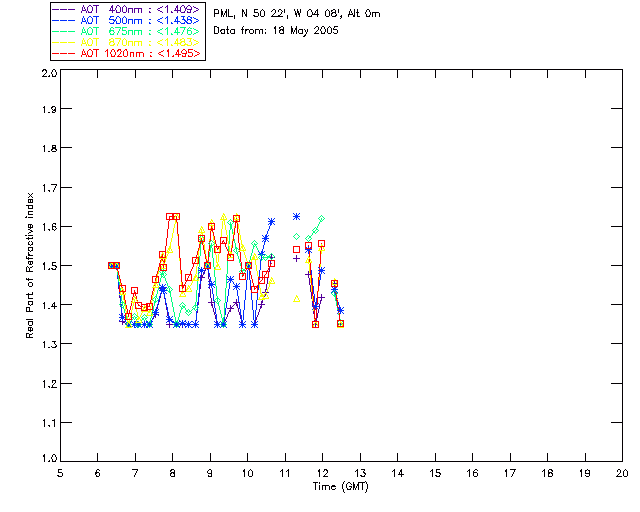This screenshot has height=512, width=640.
Task: Click the 'Time (GMT)' x-axis label
Action: coord(340,487)
